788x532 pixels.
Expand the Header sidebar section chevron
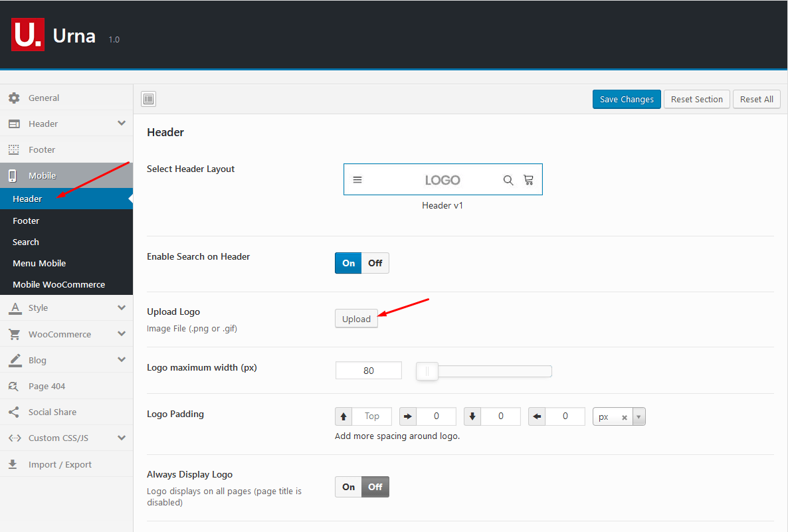click(122, 123)
